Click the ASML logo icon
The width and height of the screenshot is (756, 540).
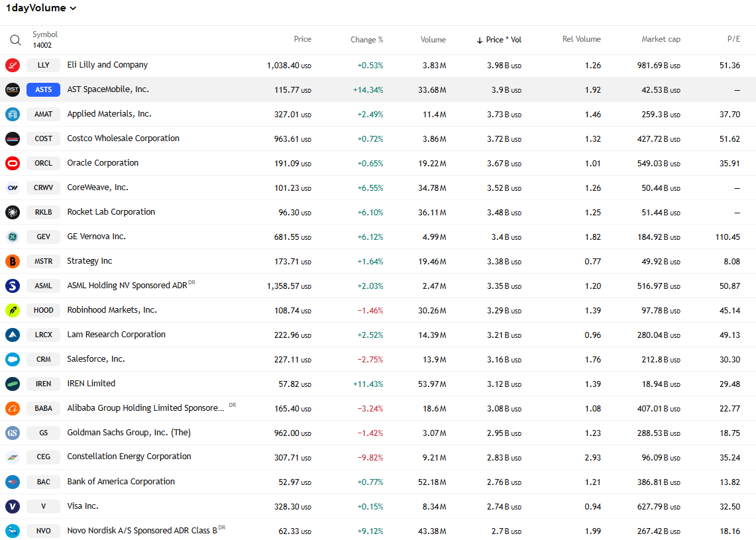[13, 286]
